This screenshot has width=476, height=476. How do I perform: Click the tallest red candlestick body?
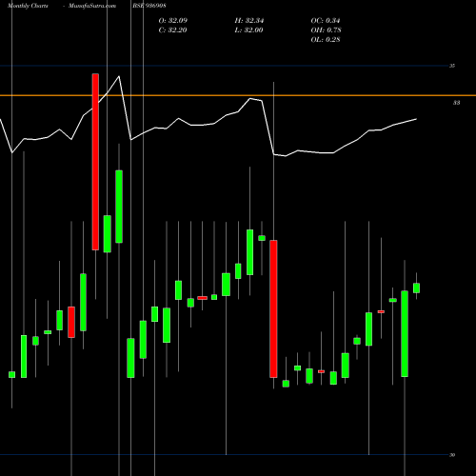pyautogui.click(x=95, y=162)
